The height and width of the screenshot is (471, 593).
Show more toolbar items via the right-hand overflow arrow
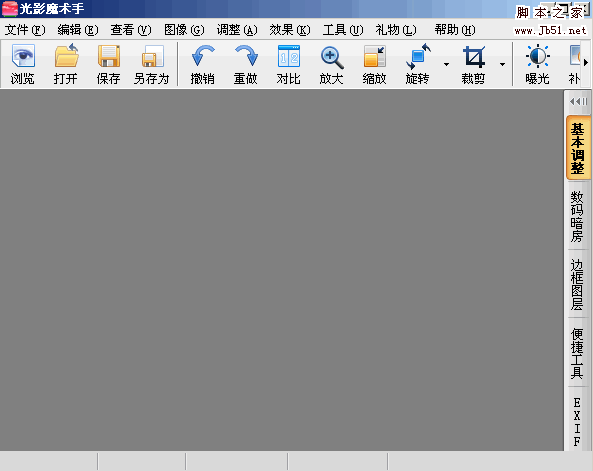coord(586,62)
